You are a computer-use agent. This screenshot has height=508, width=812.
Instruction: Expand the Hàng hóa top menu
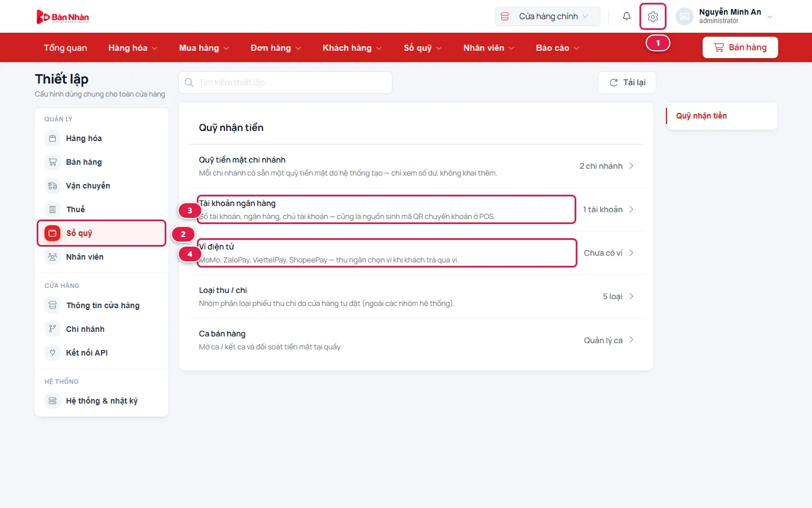click(133, 48)
